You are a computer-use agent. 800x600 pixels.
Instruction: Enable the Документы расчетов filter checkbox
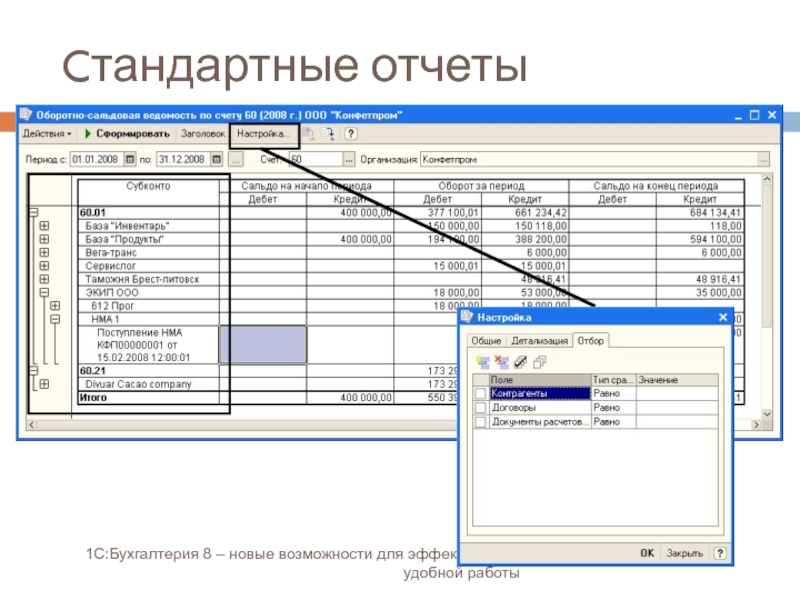click(x=480, y=422)
